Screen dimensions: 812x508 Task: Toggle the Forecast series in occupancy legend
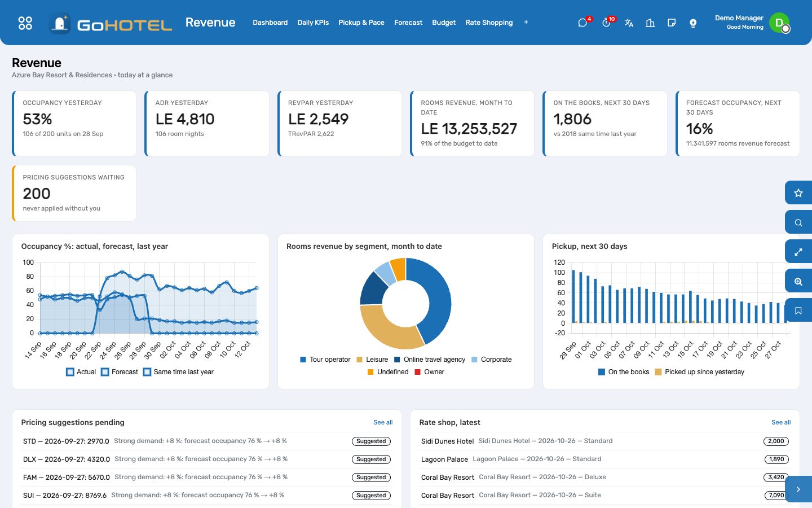click(x=119, y=372)
